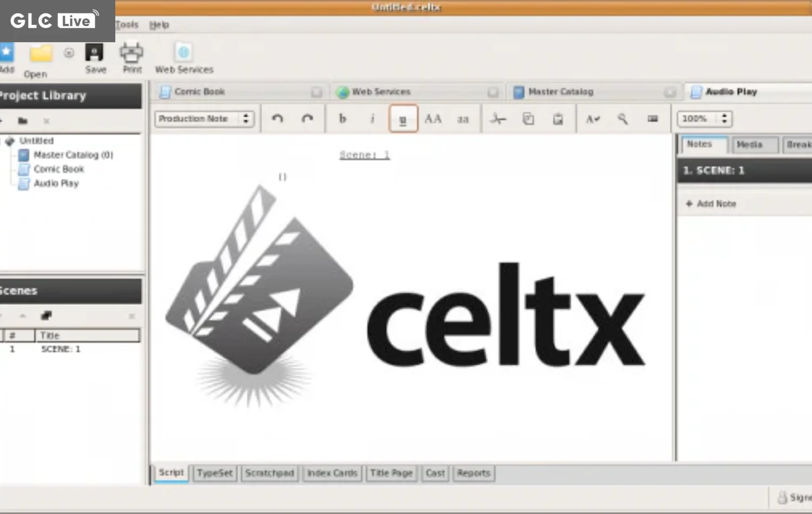Redo the last undone edit
The height and width of the screenshot is (514, 812).
point(307,118)
